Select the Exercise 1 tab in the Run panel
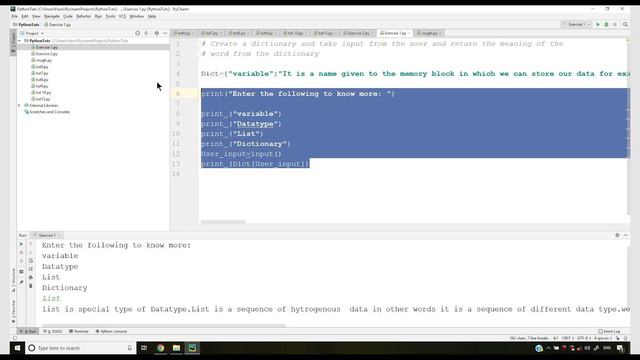The height and width of the screenshot is (360, 640). [47, 236]
